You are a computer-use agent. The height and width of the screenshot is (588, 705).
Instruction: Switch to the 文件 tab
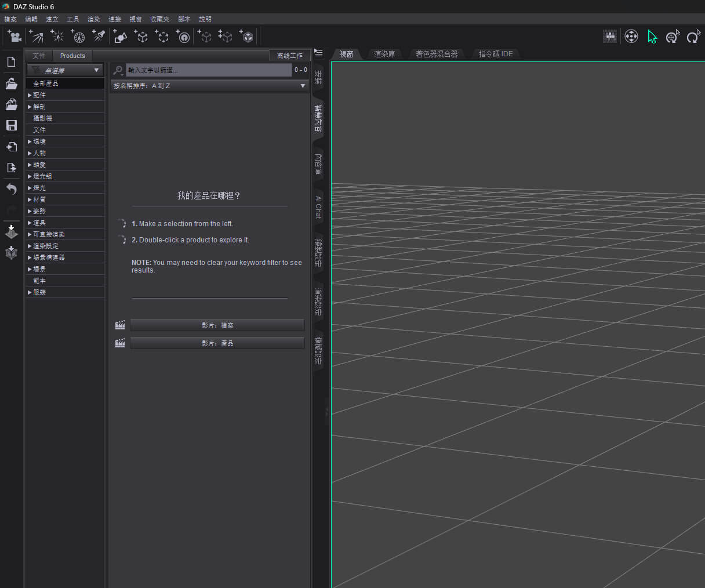39,56
